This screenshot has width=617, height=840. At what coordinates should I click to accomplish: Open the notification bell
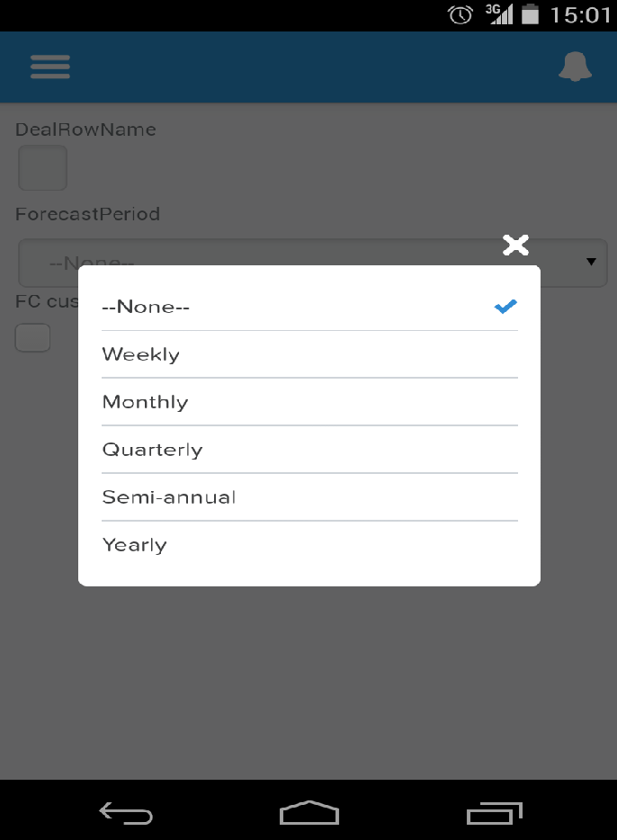click(x=575, y=67)
